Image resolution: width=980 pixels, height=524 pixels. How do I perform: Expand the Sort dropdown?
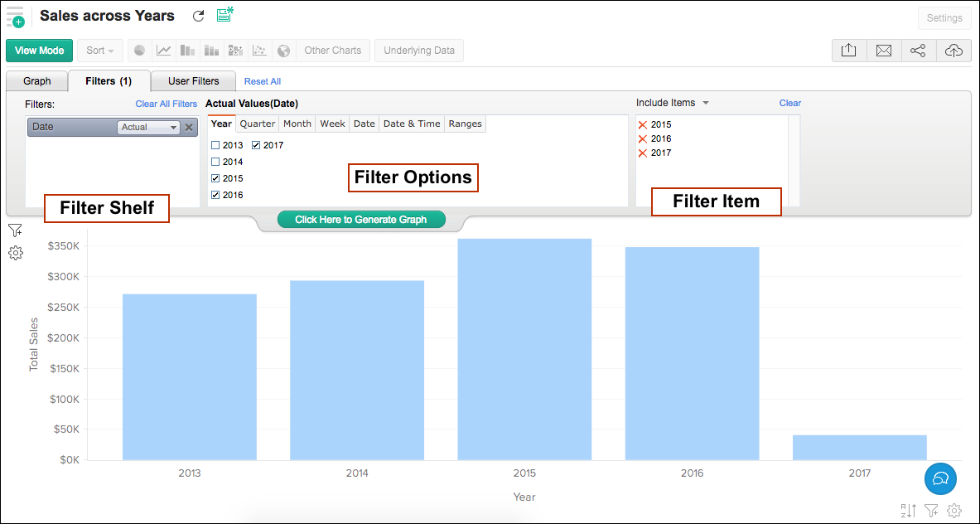pos(100,51)
